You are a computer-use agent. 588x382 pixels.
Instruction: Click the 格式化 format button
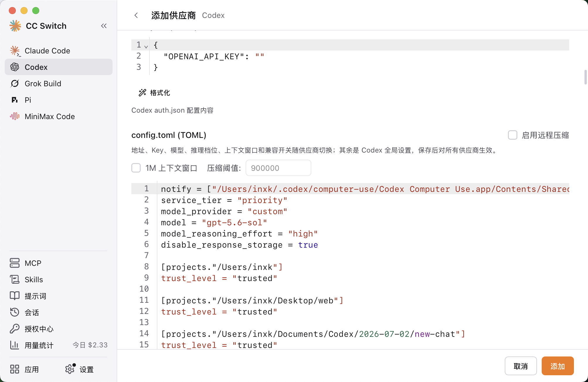click(154, 93)
